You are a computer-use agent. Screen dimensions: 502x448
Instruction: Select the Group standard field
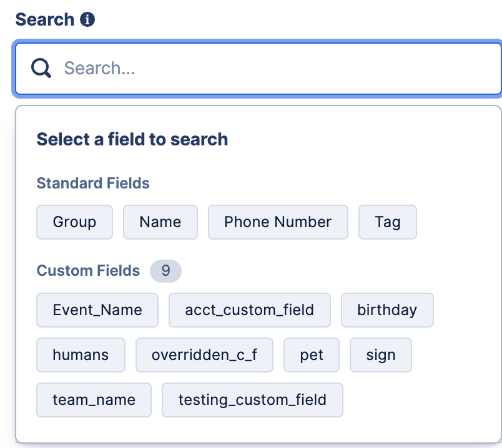pos(74,222)
